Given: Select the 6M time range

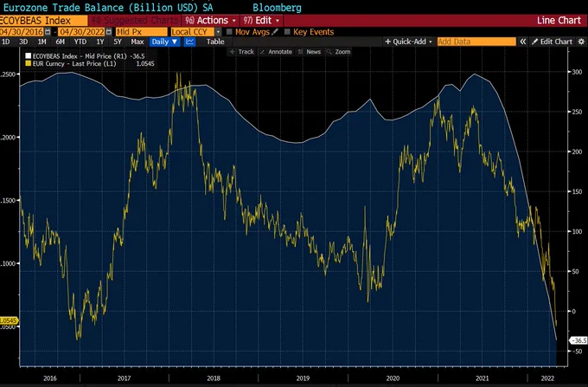Looking at the screenshot, I should point(60,42).
